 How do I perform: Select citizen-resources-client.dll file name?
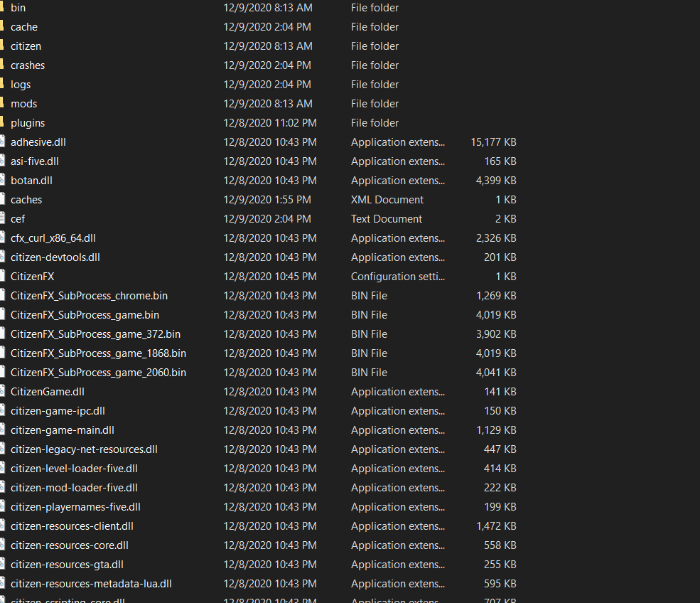[x=72, y=526]
